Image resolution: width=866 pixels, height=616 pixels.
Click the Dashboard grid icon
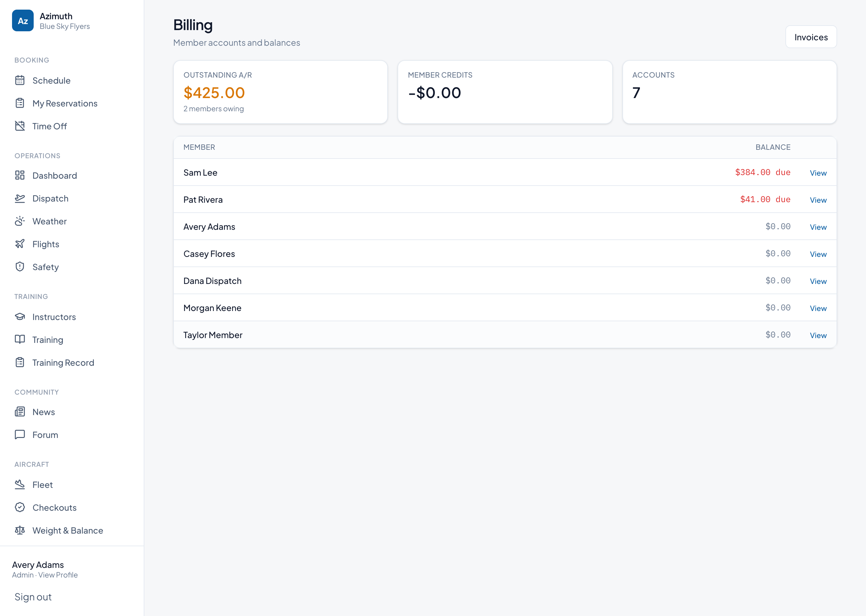20,175
